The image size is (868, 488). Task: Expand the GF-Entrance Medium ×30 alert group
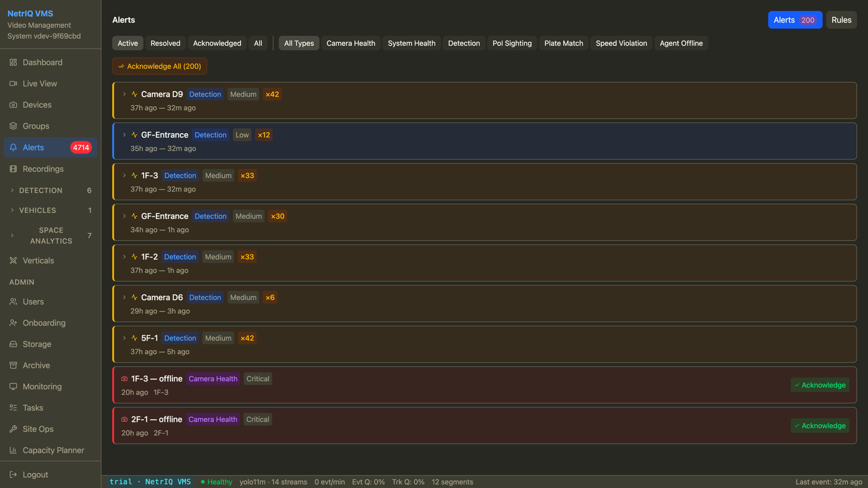[124, 216]
